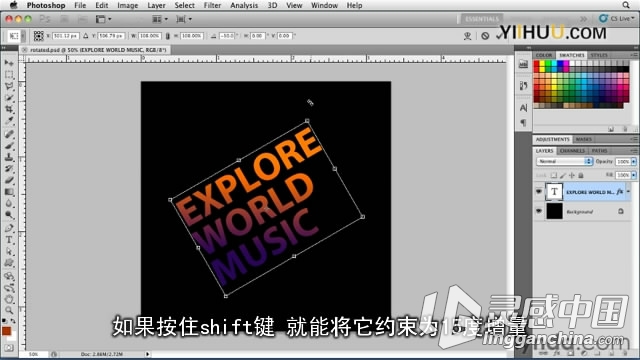Viewport: 640px width, 360px height.
Task: Toggle lock image pixels
Action: (x=563, y=176)
